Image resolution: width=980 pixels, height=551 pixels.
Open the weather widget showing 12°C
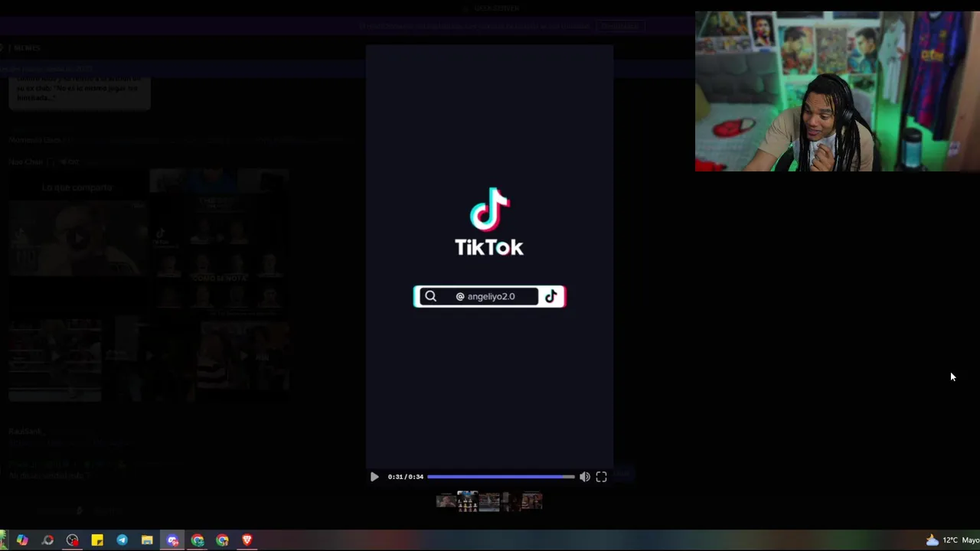[952, 540]
